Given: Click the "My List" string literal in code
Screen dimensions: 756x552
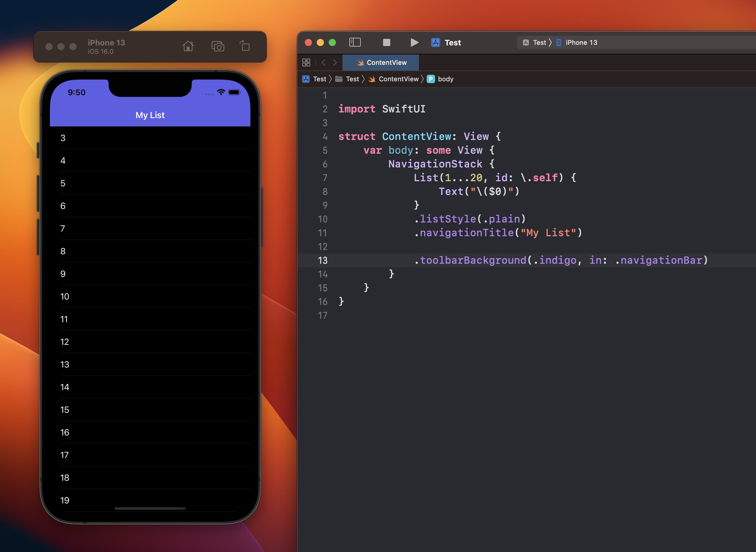Looking at the screenshot, I should coord(548,233).
